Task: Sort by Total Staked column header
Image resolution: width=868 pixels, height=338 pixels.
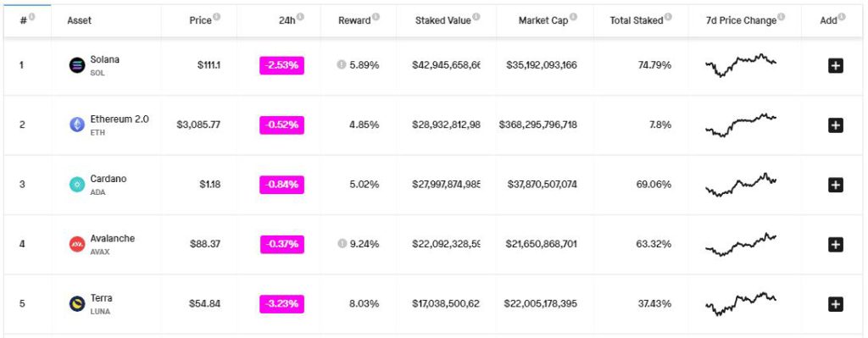Action: [x=637, y=20]
